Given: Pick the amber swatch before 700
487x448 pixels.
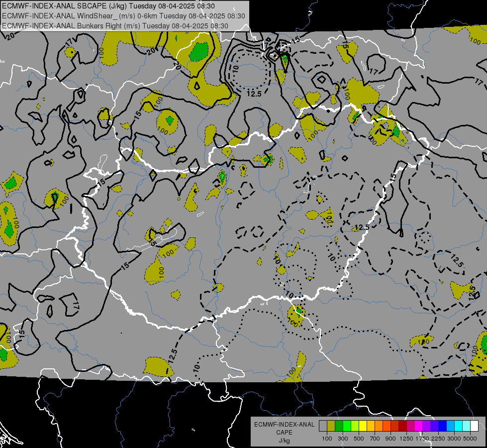Looking at the screenshot, I should (x=371, y=426).
